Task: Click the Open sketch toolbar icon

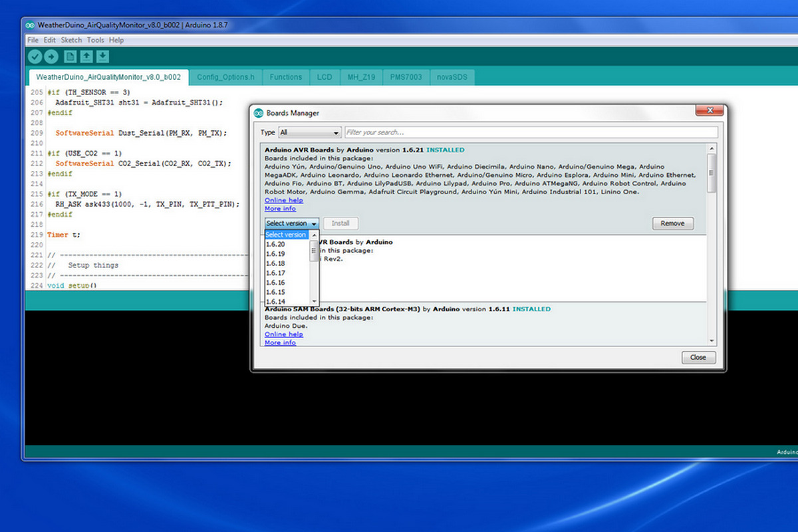Action: (86, 57)
